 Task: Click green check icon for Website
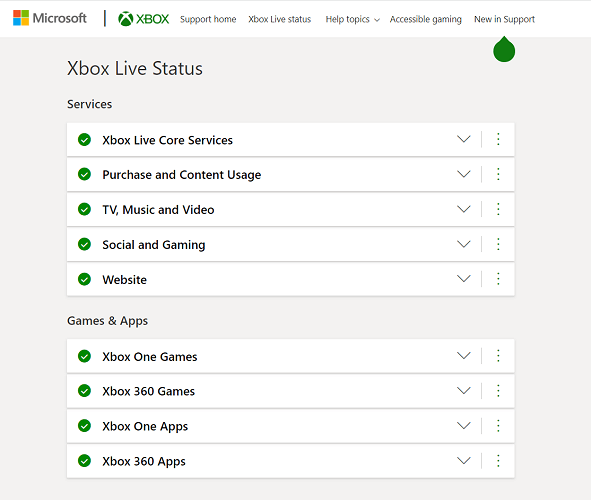(x=84, y=279)
